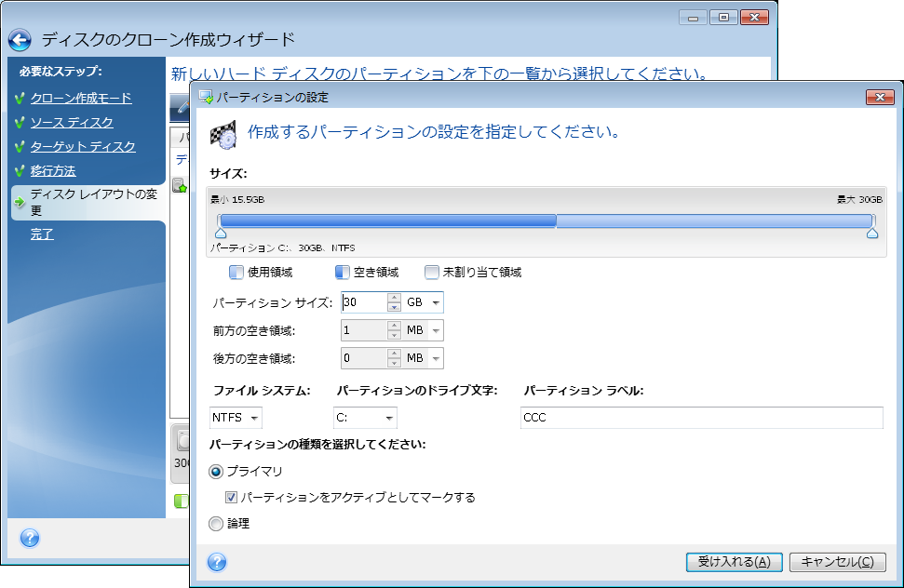Click the 受け入れる(A) button
904x588 pixels.
coord(734,562)
